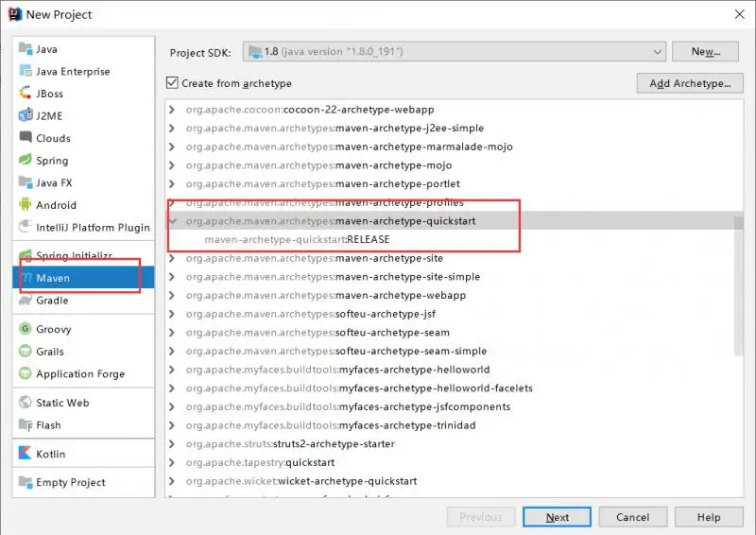Select Spring Initializr project type
The width and height of the screenshot is (756, 535).
83,255
